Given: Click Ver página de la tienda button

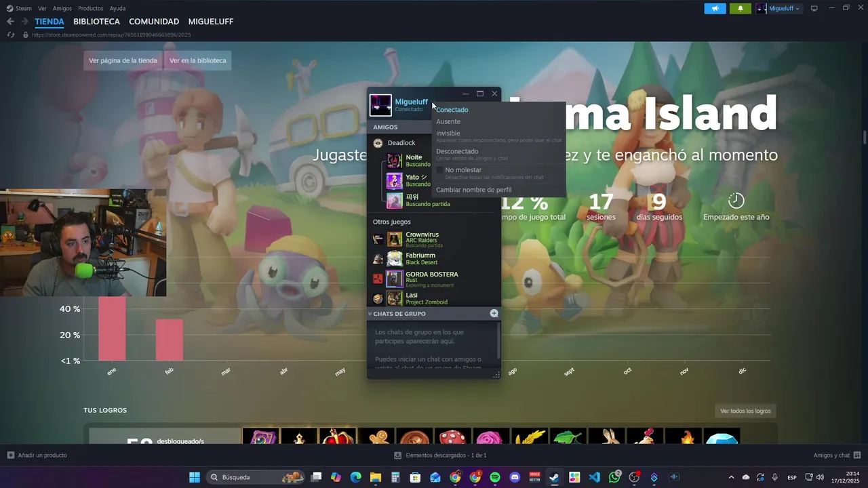Looking at the screenshot, I should tap(123, 60).
